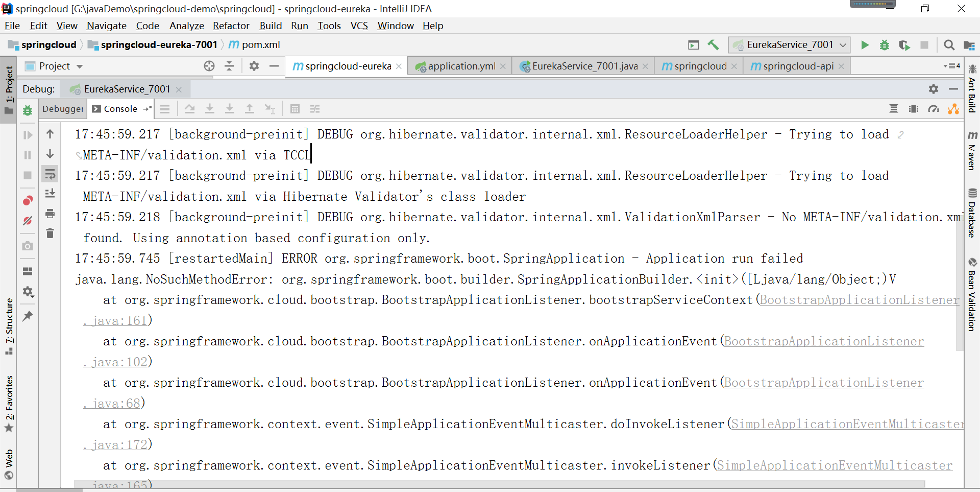Close the EurekaService_7001 debug session tab
This screenshot has height=492, width=980.
click(179, 89)
